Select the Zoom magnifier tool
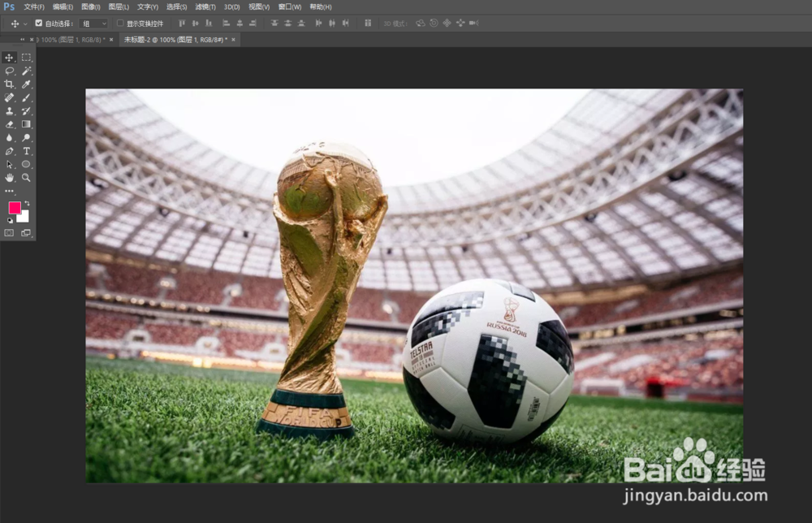 coord(26,178)
